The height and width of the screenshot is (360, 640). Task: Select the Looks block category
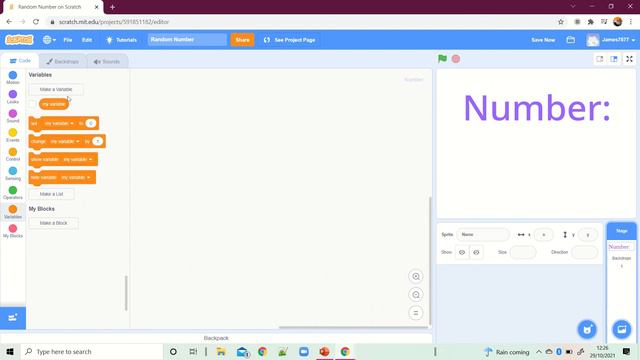(x=13, y=97)
